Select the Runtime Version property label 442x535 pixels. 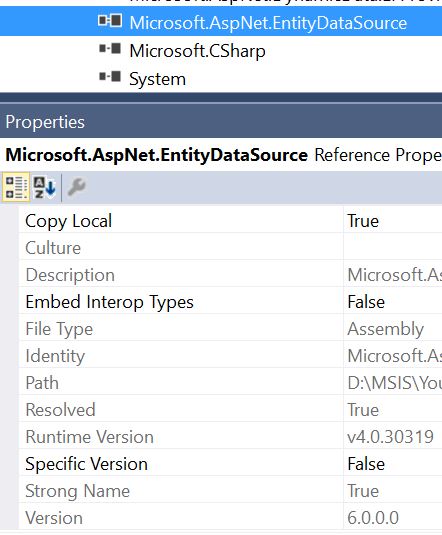[x=89, y=437]
